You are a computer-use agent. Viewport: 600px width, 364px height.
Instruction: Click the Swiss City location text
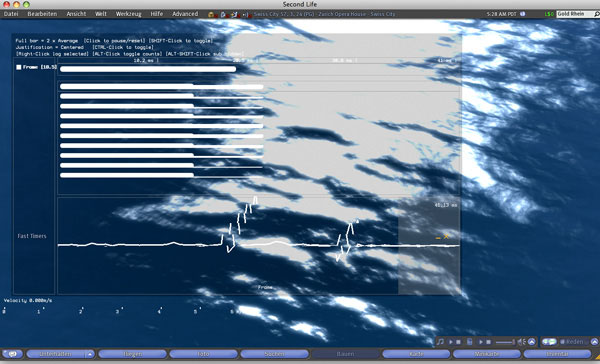pos(324,14)
